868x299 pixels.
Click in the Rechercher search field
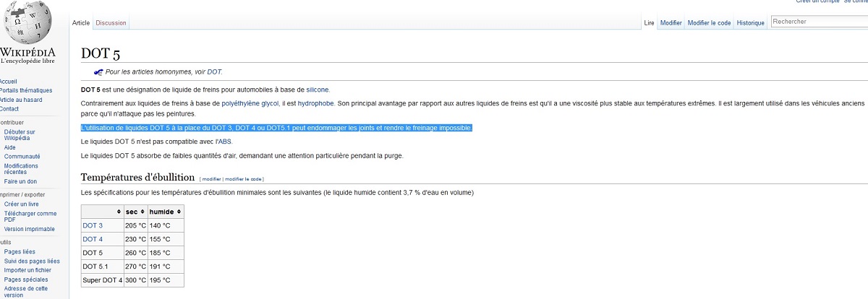coord(817,22)
